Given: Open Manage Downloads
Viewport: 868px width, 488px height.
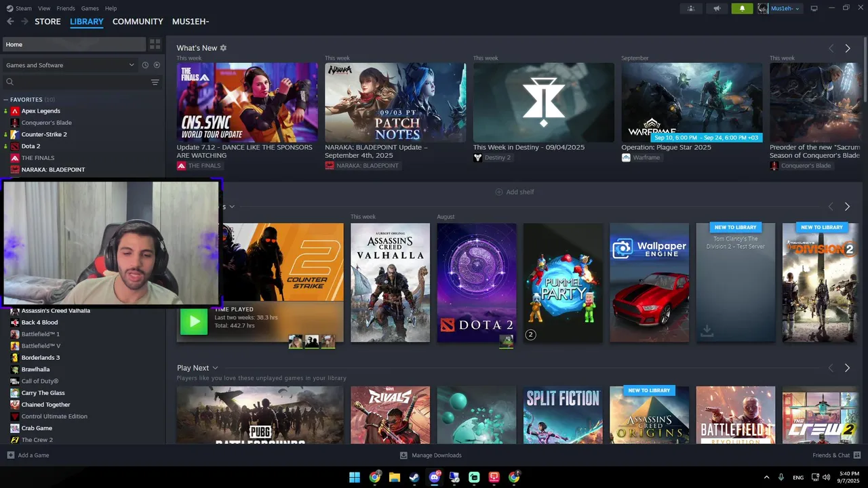Looking at the screenshot, I should point(431,455).
